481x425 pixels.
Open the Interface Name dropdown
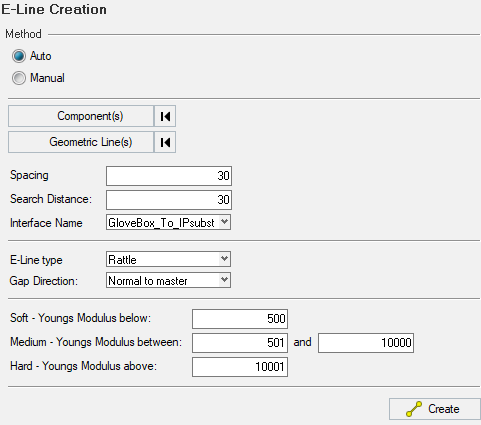(x=168, y=223)
